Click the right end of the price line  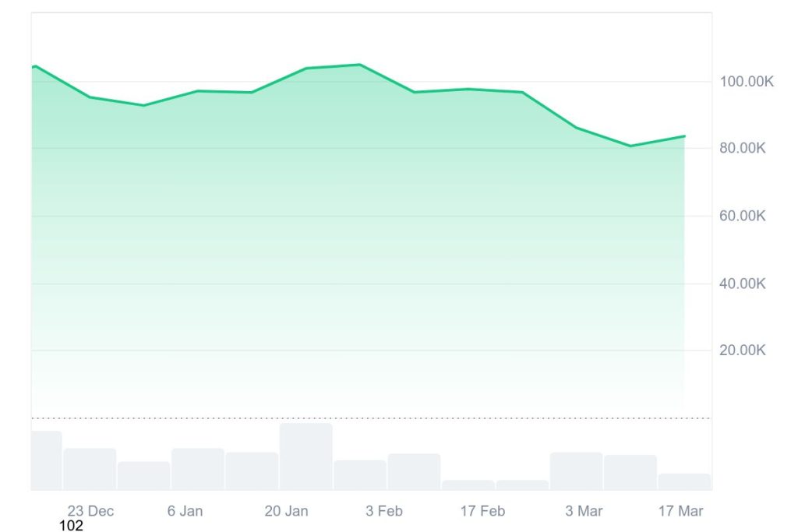[684, 136]
